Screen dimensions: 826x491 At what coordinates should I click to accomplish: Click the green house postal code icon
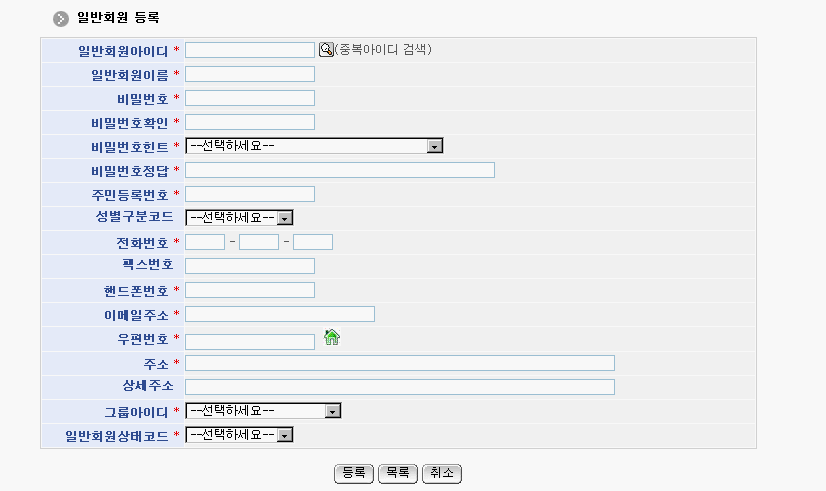332,338
